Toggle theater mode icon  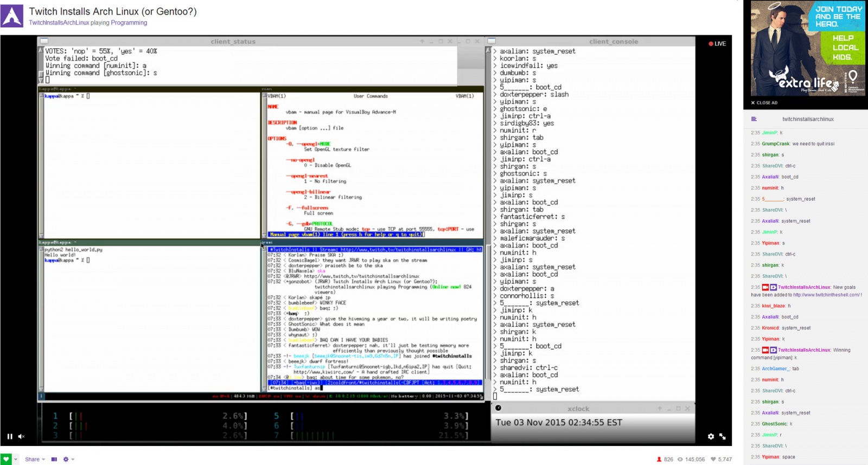click(54, 459)
